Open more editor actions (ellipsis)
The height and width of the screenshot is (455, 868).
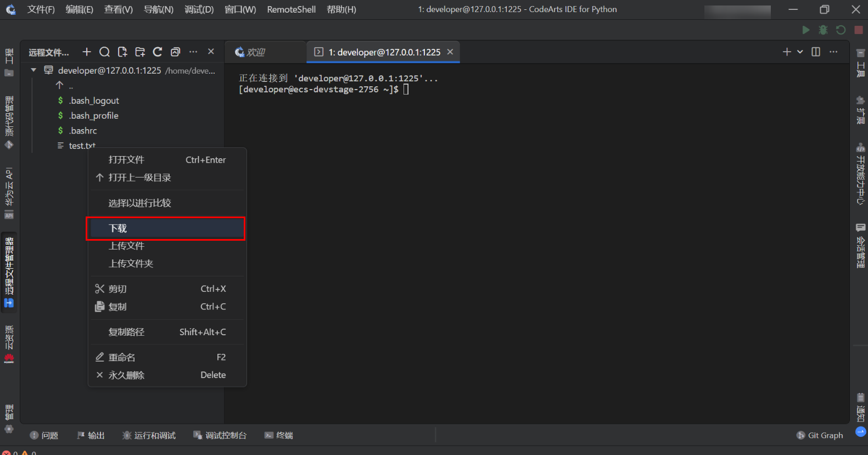pos(833,52)
